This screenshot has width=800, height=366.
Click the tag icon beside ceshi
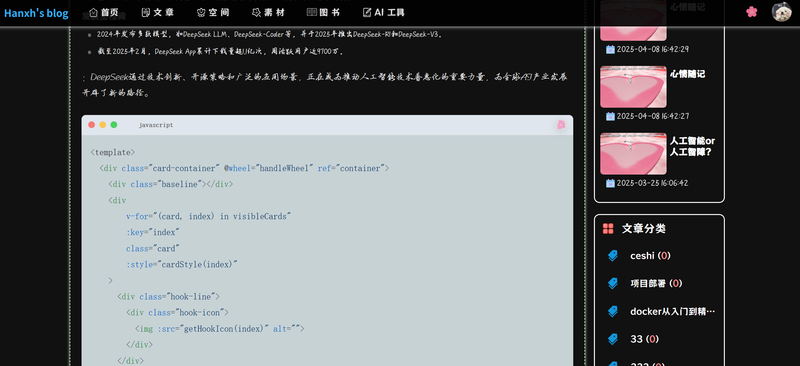click(x=613, y=256)
